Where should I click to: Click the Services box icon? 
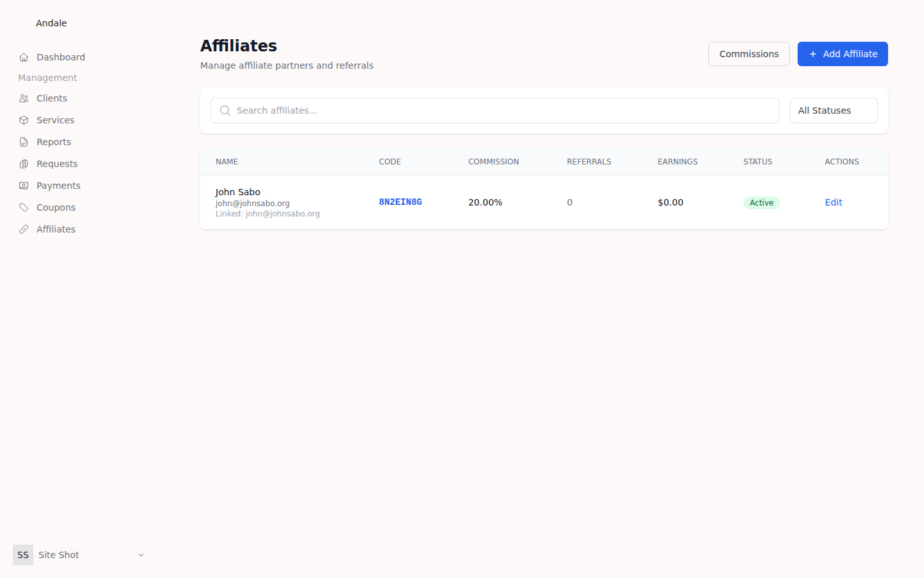point(24,120)
